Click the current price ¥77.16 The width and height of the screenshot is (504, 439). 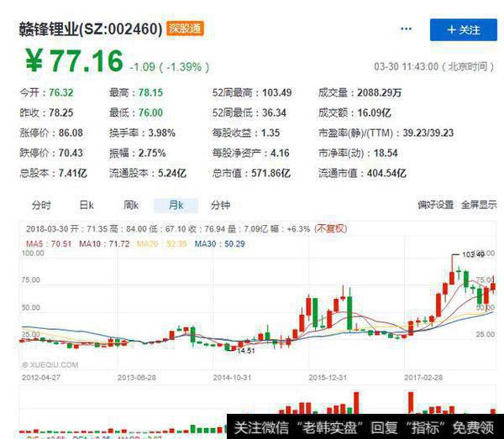(x=74, y=60)
